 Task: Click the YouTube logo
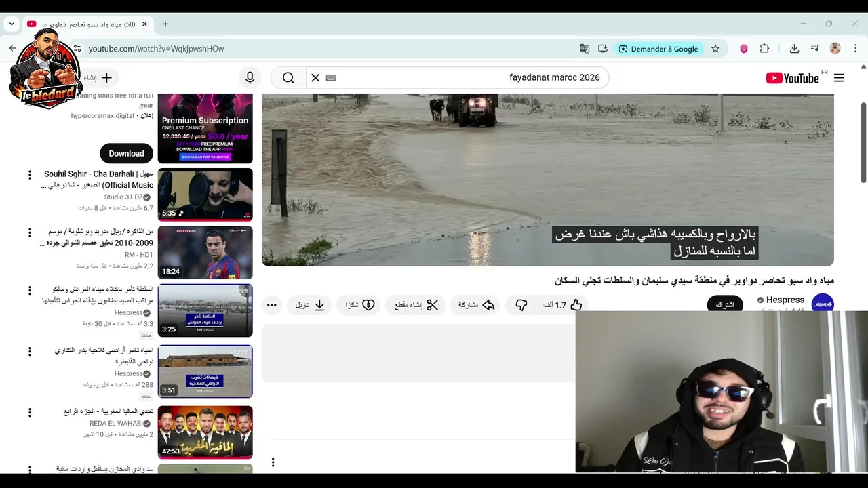792,78
